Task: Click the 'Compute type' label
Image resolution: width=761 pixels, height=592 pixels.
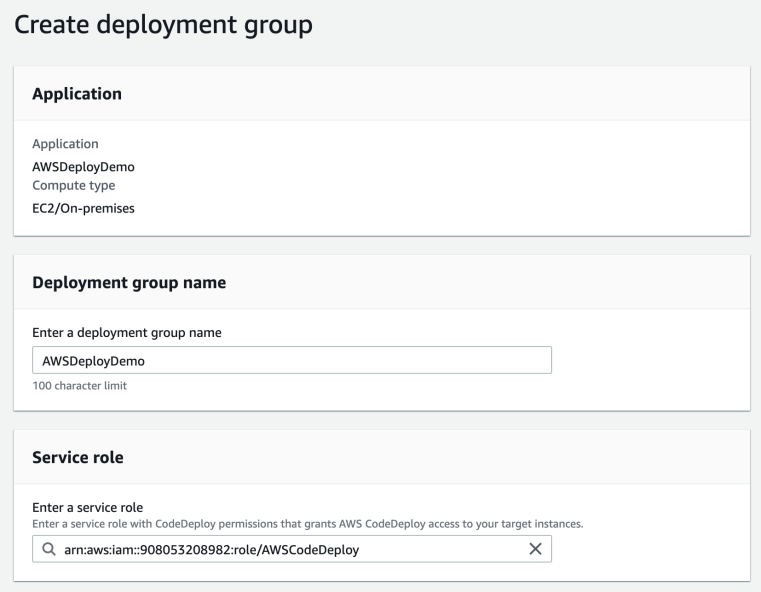Action: point(74,185)
